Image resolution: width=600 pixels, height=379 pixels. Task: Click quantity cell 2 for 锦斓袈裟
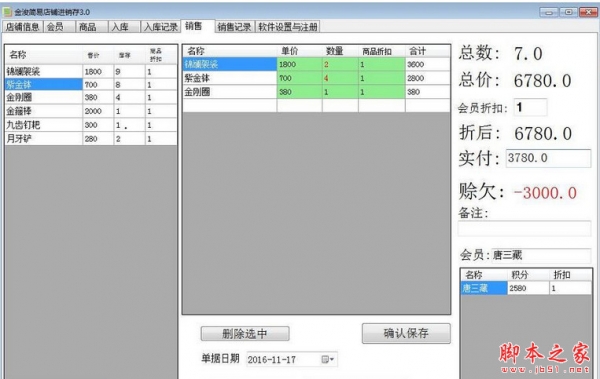pos(341,64)
